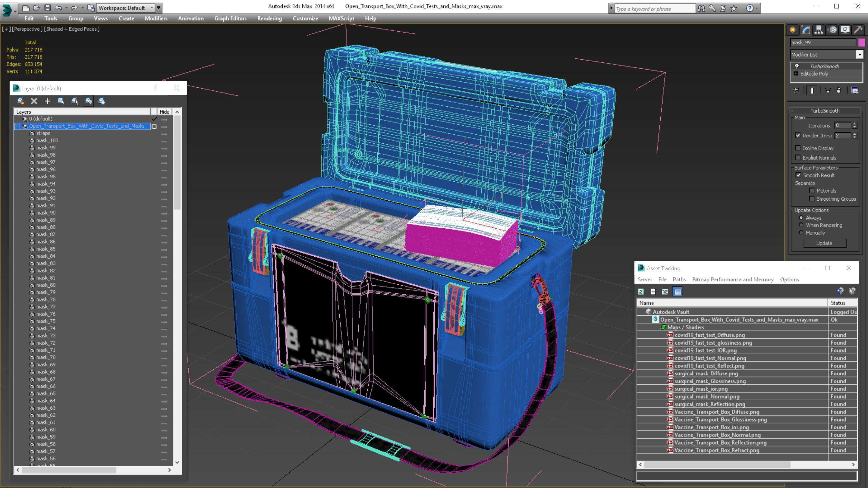This screenshot has height=488, width=868.
Task: Collapse the Open_Transport_Box_With_Covid_Tests_and_Masks layer
Action: pos(17,126)
